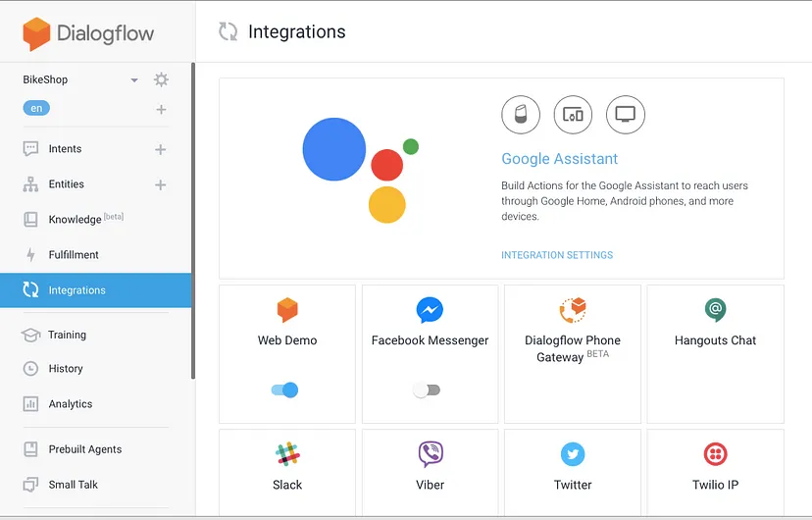The image size is (812, 520).
Task: Disable the Web Demo toggle
Action: 284,390
